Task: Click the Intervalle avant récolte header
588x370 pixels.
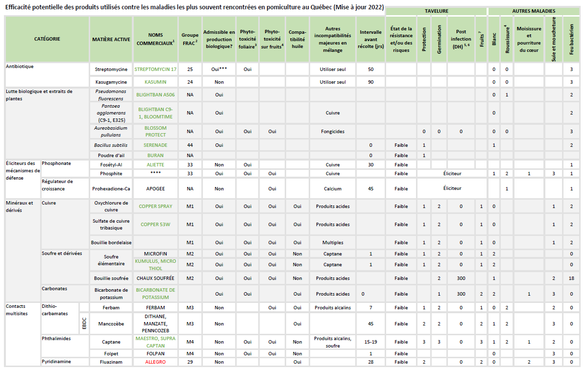Action: click(371, 39)
